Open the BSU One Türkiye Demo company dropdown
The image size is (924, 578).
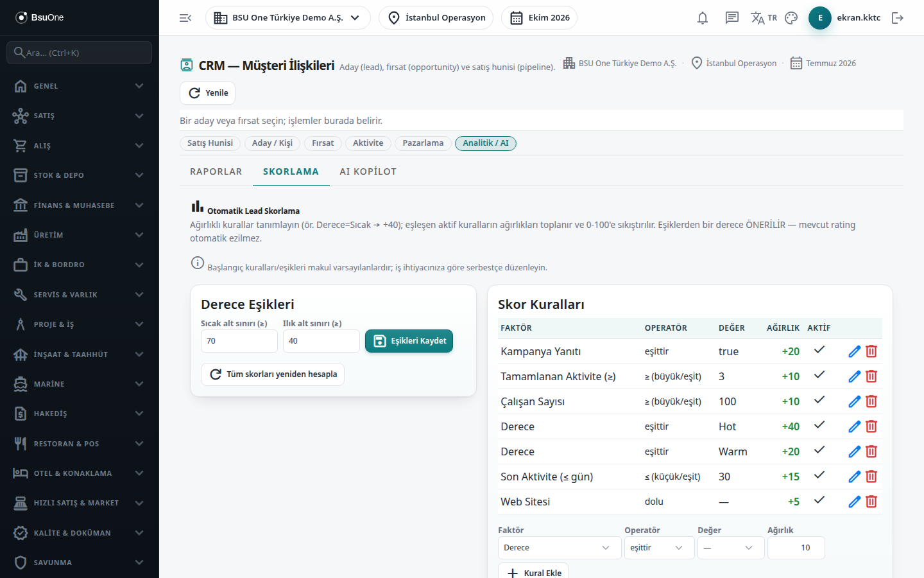(x=288, y=18)
